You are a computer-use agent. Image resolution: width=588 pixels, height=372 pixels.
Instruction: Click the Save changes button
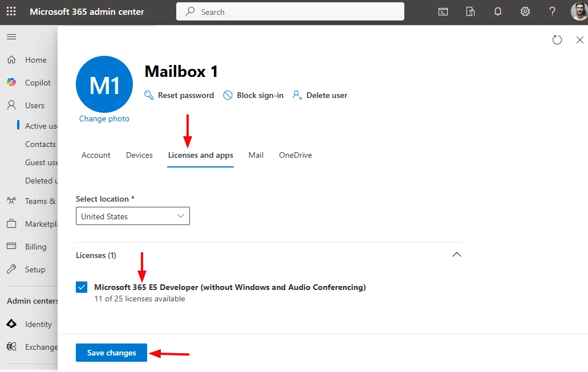[111, 353]
